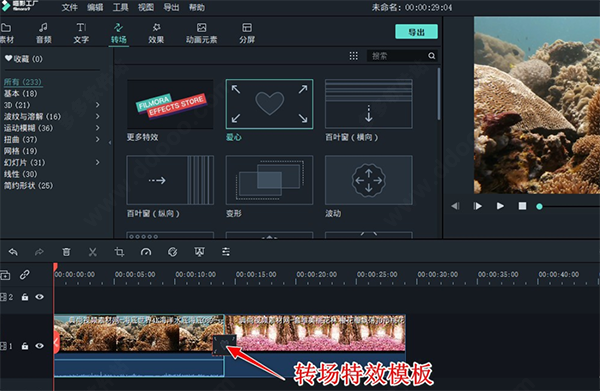The height and width of the screenshot is (391, 600).
Task: Click the previous frame playback button
Action: pyautogui.click(x=455, y=206)
